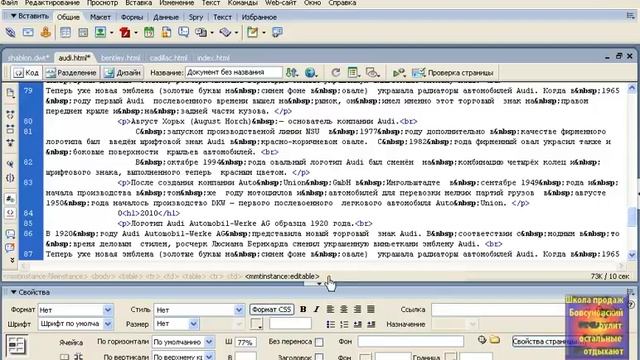Apply comment icon in coding toolbar
The image size is (640, 360).
(10, 234)
